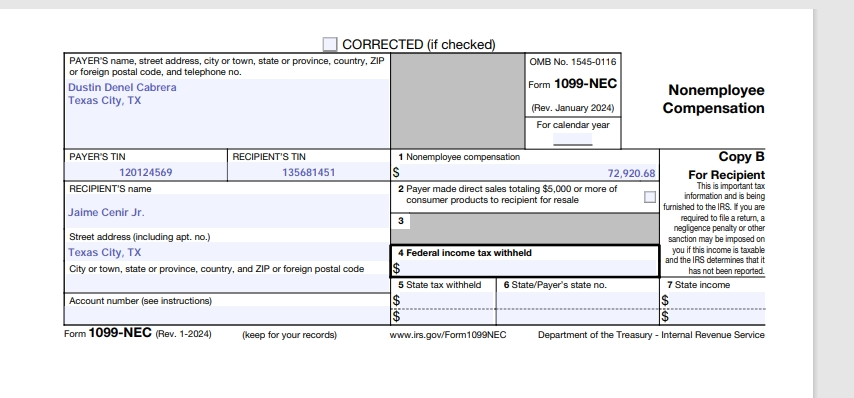Click the Form 1099-NEC title in header box

tap(572, 84)
